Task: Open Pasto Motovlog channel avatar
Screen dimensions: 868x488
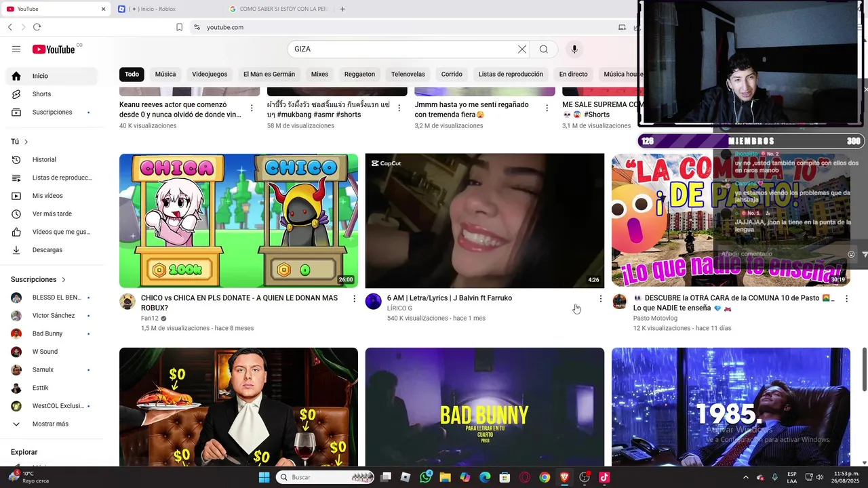Action: click(620, 302)
